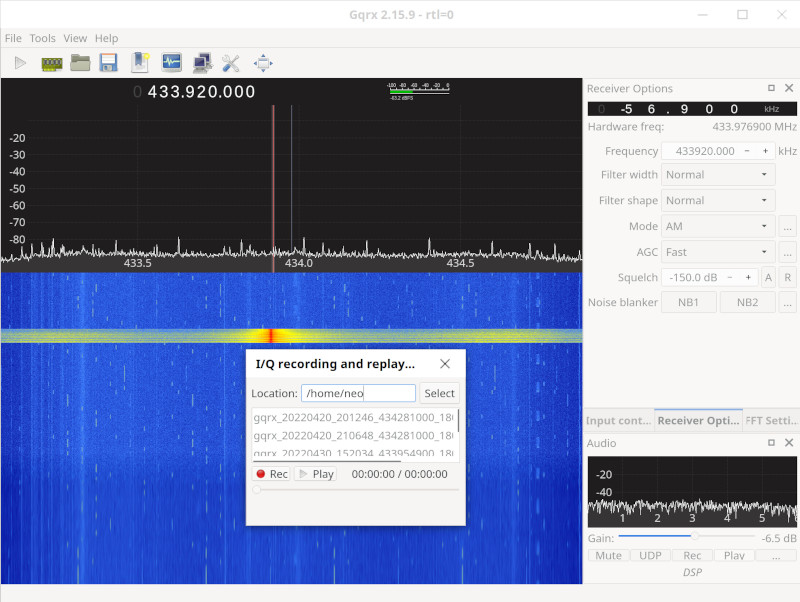The height and width of the screenshot is (602, 800).
Task: Enable noise blanker NB1
Action: coord(688,302)
